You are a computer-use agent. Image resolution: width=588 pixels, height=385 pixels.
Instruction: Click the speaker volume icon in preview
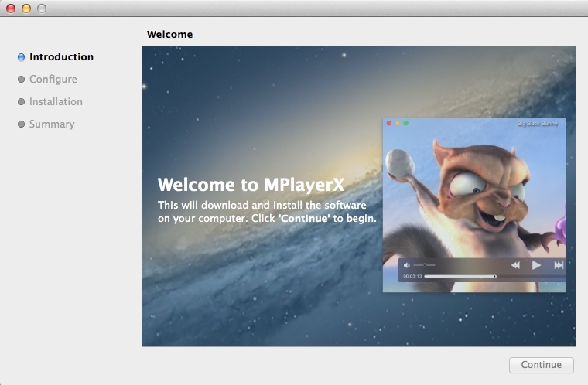click(407, 265)
